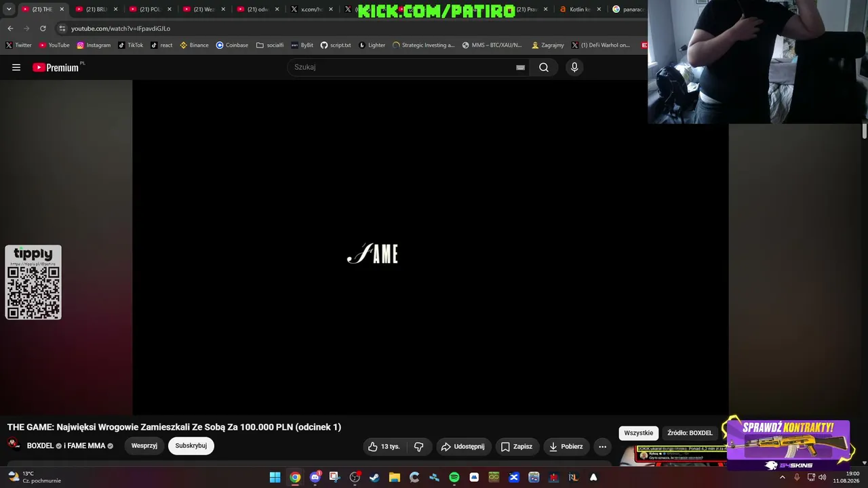Image resolution: width=868 pixels, height=488 pixels.
Task: Open more actions three-dot menu
Action: coord(602,447)
